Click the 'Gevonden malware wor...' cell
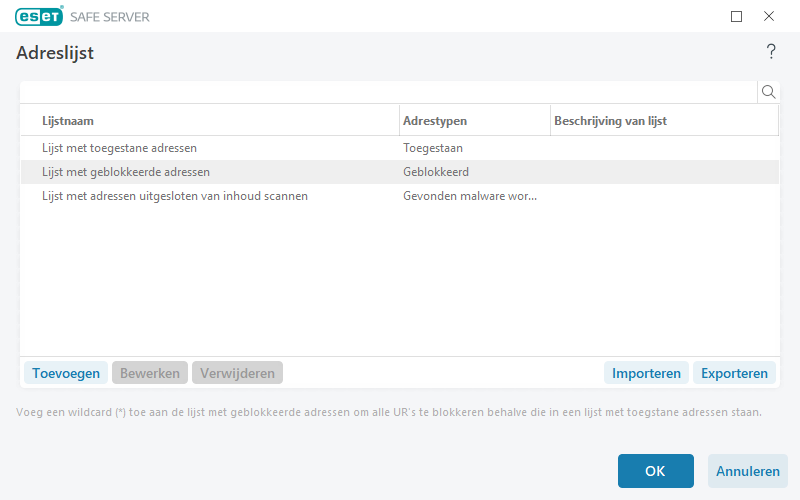This screenshot has height=500, width=800. 470,196
